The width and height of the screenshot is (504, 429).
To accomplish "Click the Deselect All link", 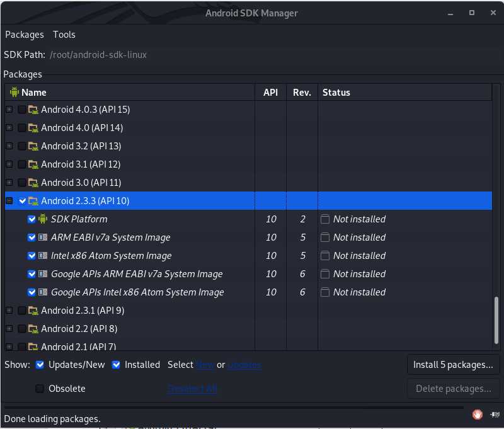I will tap(192, 389).
